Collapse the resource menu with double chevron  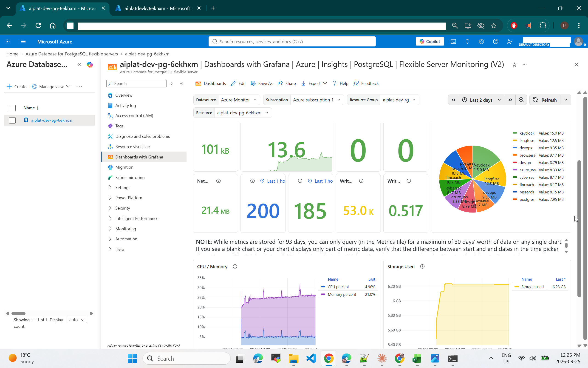[181, 83]
